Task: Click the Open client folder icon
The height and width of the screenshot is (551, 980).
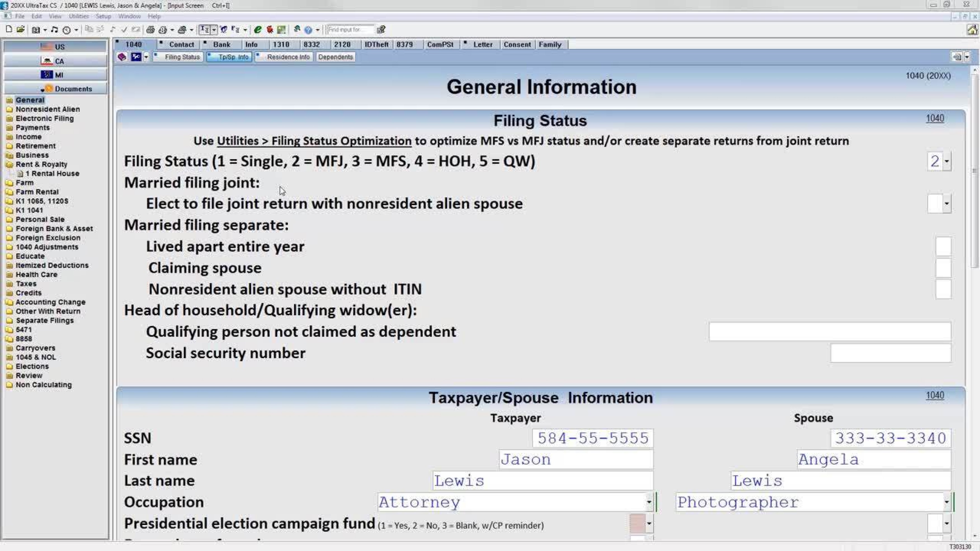Action: (20, 29)
